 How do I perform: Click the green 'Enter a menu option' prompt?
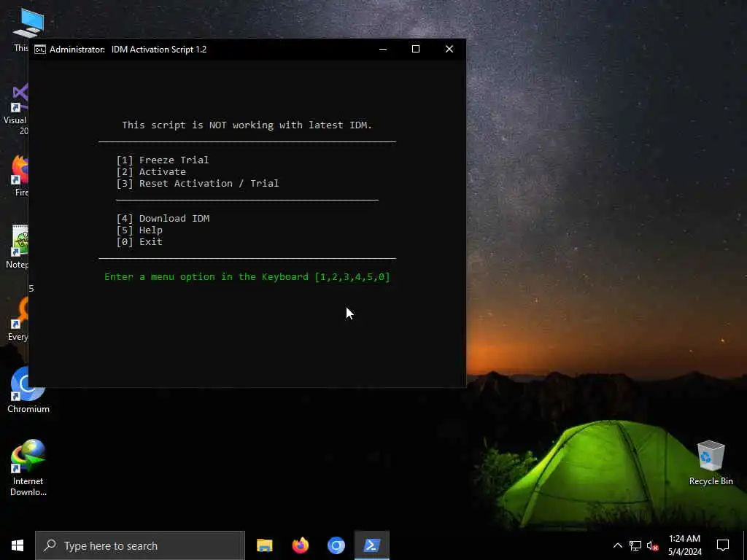[x=247, y=276]
